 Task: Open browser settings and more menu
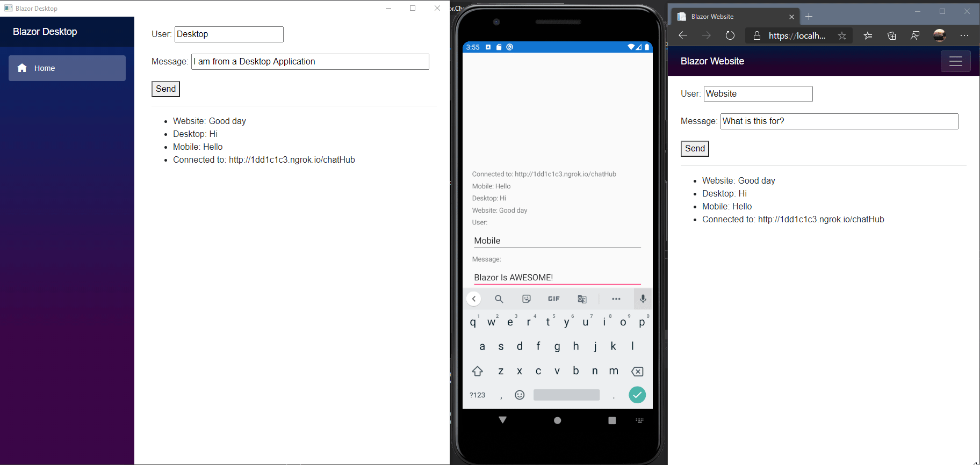point(965,35)
